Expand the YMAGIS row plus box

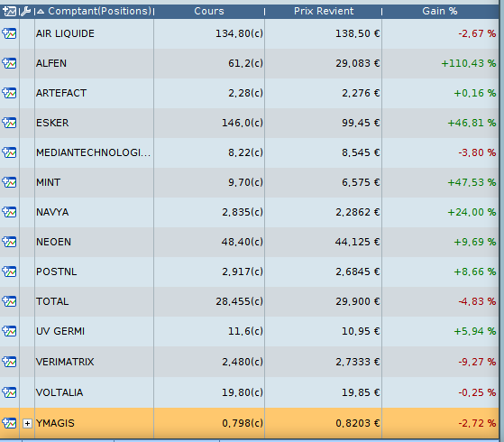(27, 423)
